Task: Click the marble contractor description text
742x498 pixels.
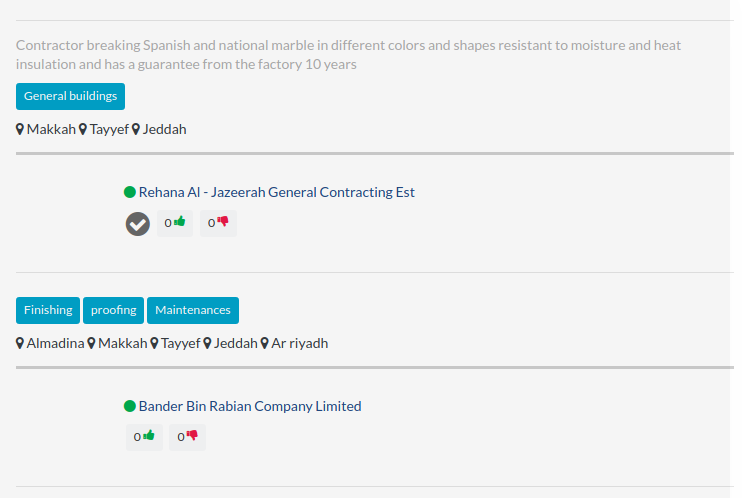Action: pos(348,55)
